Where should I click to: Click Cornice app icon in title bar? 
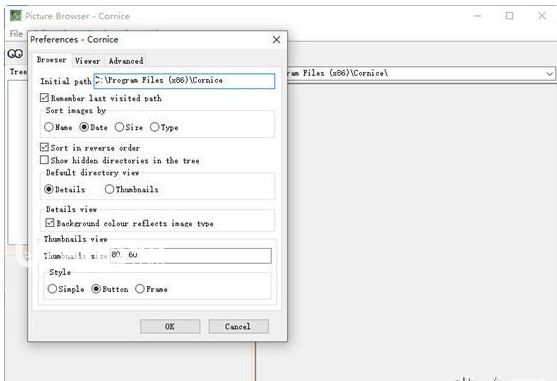[x=16, y=16]
